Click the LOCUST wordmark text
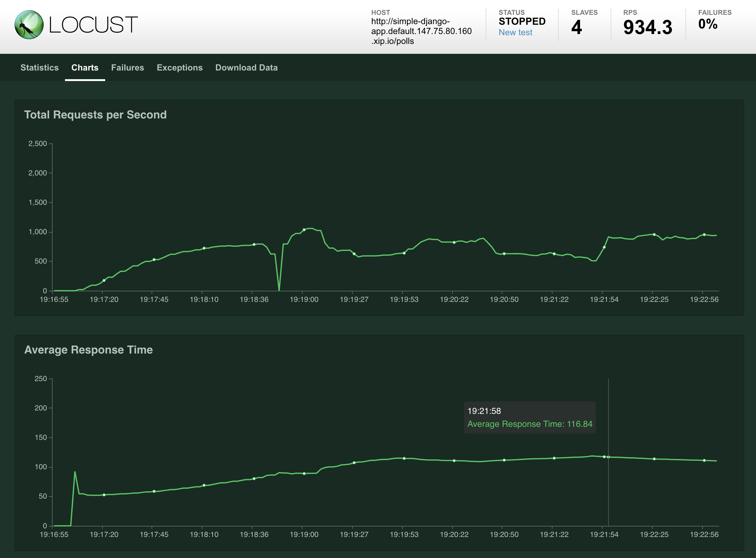The width and height of the screenshot is (756, 558). [x=93, y=25]
